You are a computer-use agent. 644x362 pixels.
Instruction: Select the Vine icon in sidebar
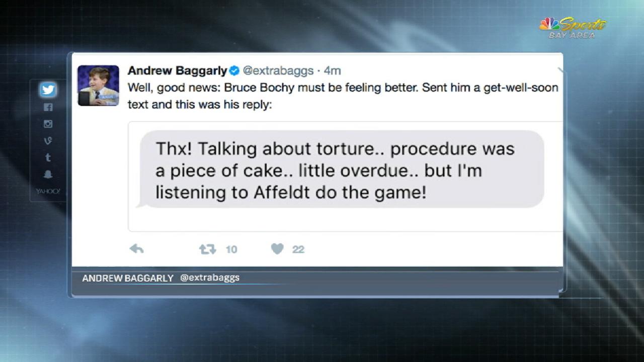click(x=48, y=141)
